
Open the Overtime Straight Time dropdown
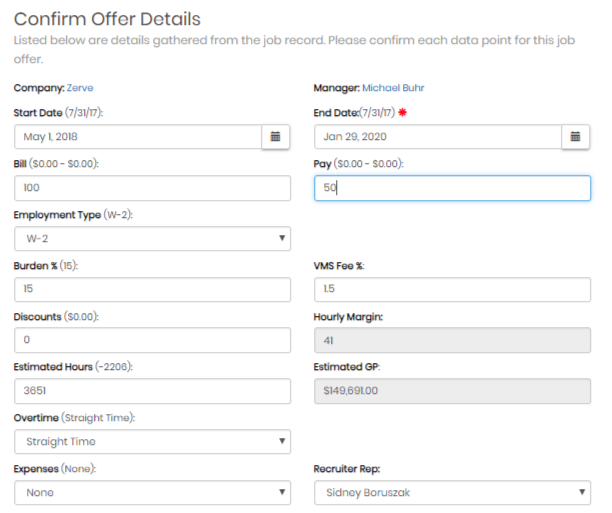tap(152, 442)
